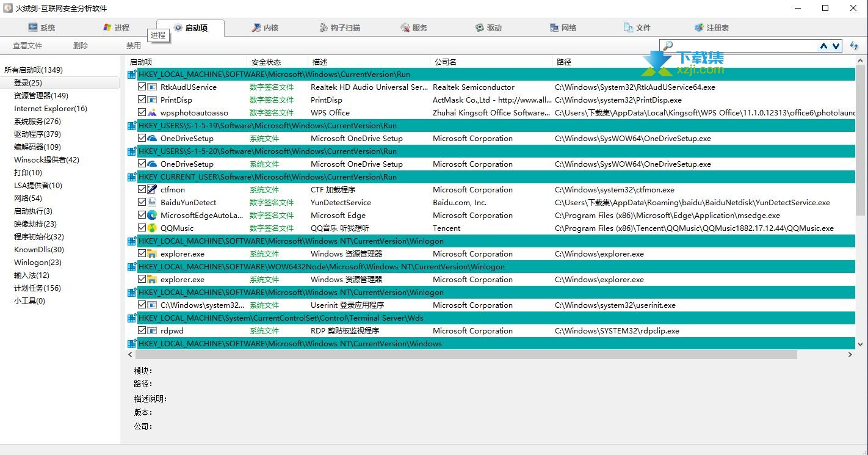Click the rdpwd file icon
The image size is (868, 455).
pos(152,330)
